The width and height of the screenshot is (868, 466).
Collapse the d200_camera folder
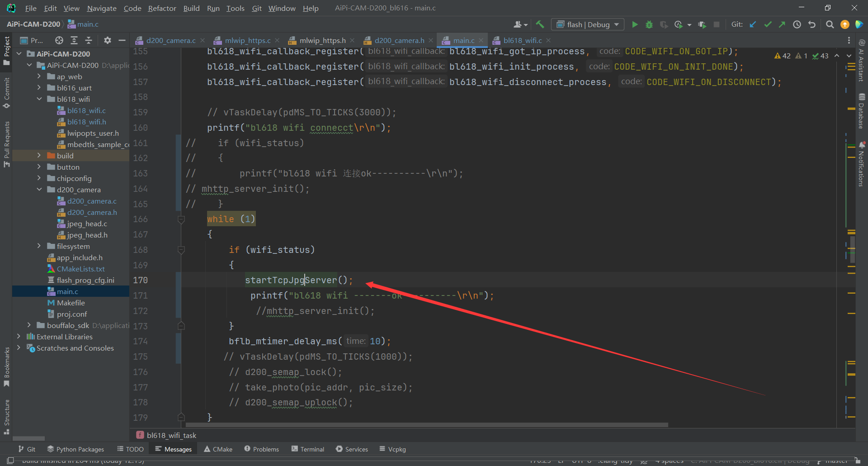click(x=39, y=190)
